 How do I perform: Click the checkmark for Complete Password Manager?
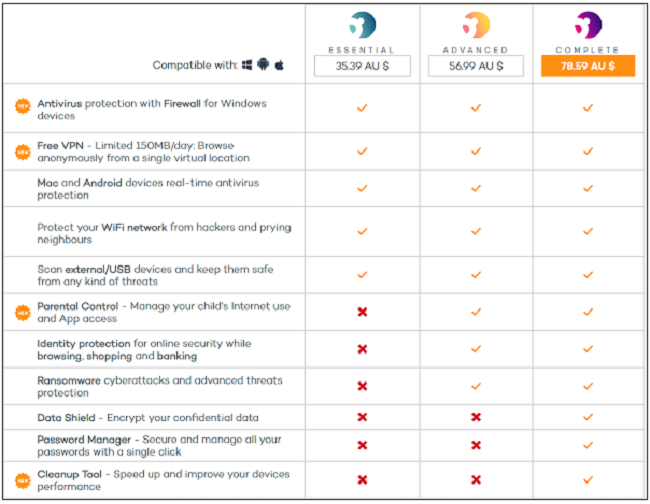click(x=588, y=445)
